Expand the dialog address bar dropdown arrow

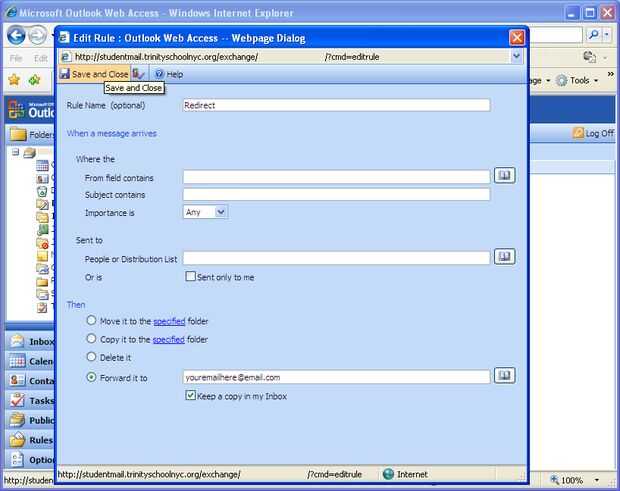point(516,57)
